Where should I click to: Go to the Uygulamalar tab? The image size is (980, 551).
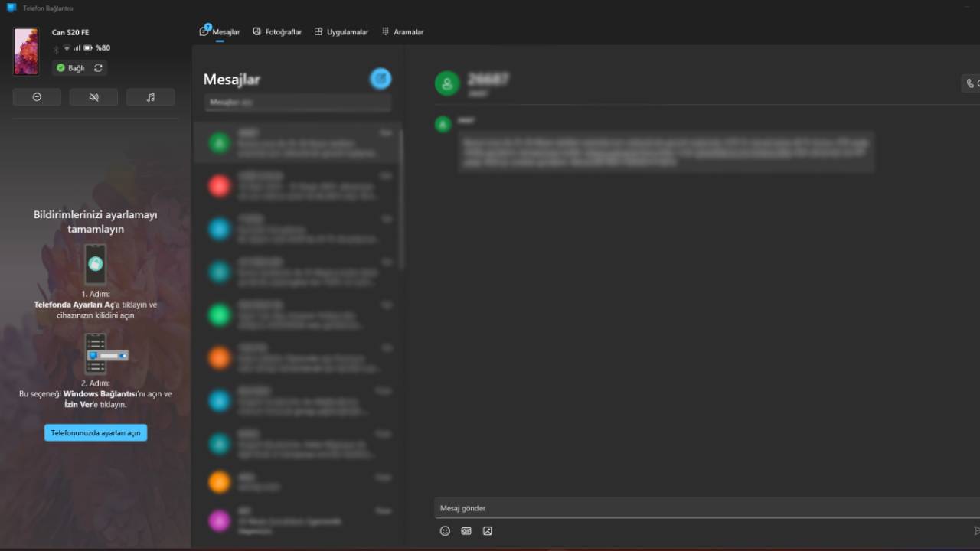tap(341, 32)
